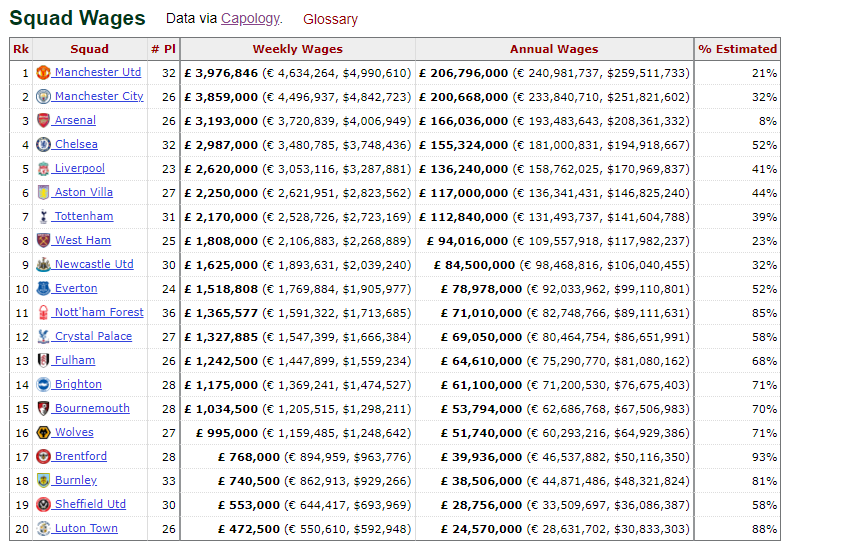Follow the Arsenal team link
This screenshot has width=842, height=542.
coord(75,120)
